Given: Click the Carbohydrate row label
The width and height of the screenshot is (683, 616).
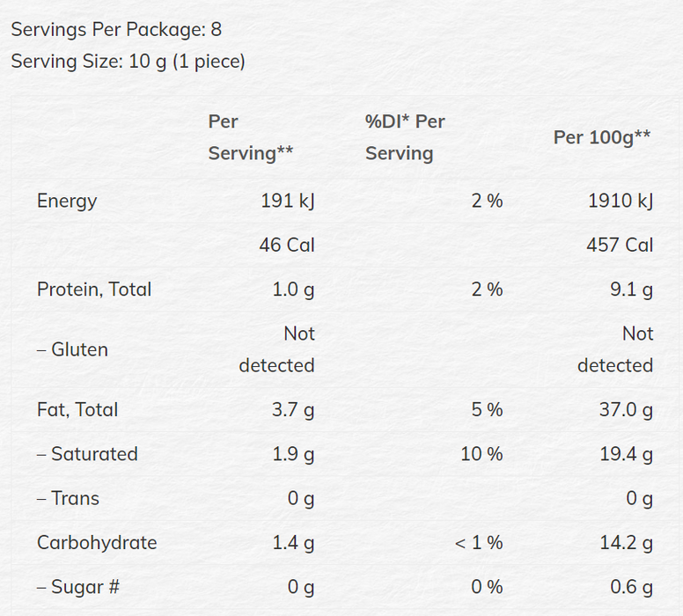Looking at the screenshot, I should [97, 542].
